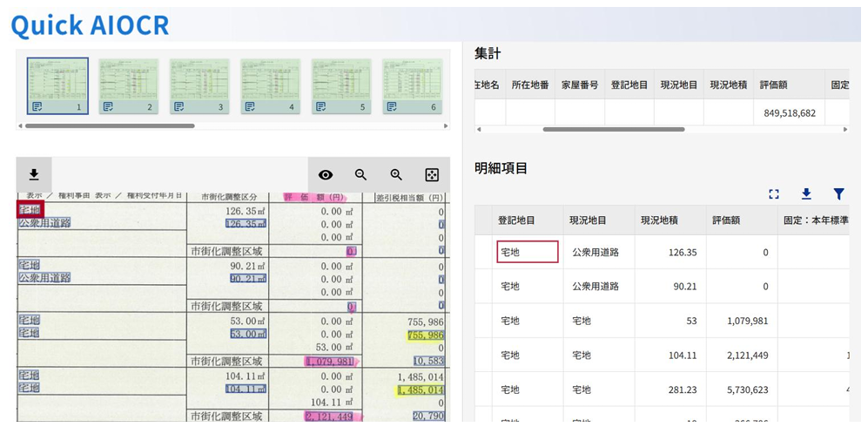Open page 3 thumbnail
This screenshot has width=868, height=447.
tap(199, 85)
